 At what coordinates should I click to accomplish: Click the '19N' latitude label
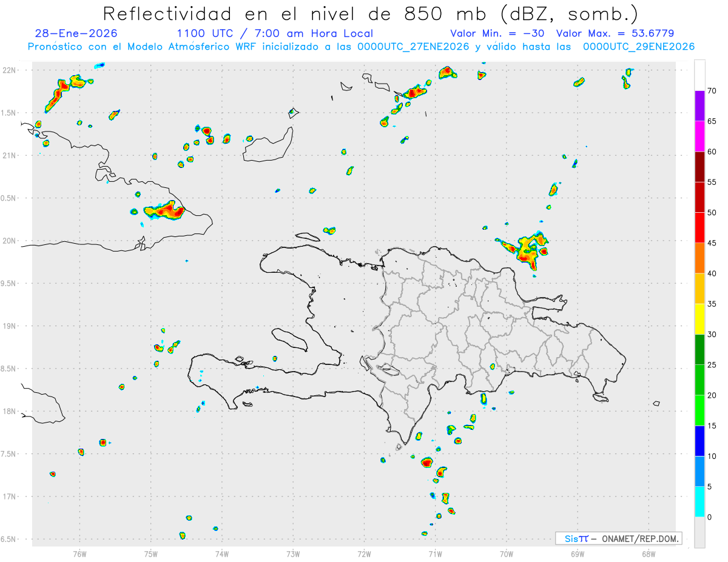[x=10, y=326]
